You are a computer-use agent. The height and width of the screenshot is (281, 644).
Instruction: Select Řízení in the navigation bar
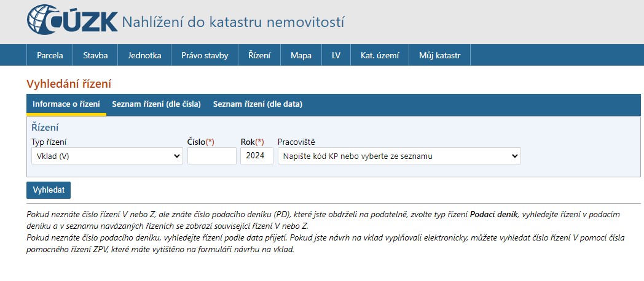point(259,55)
